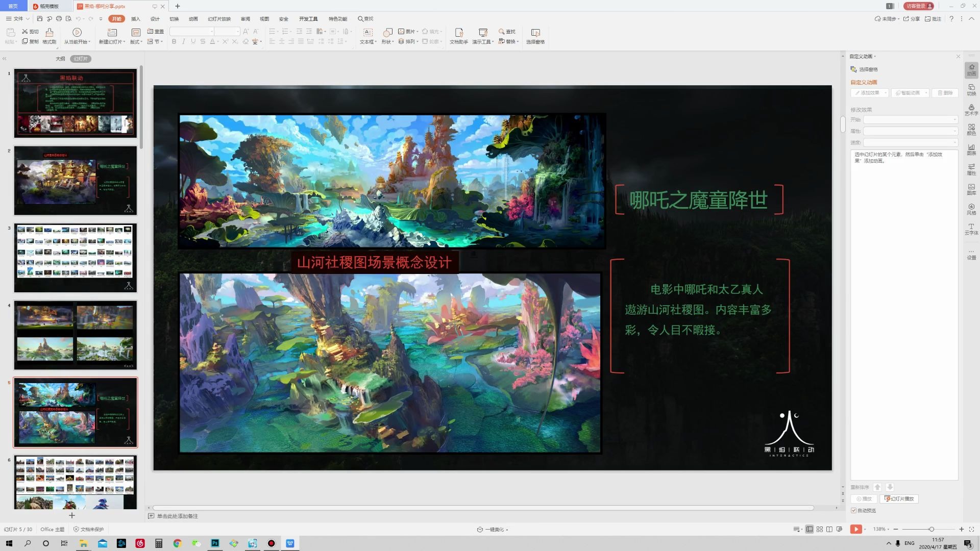Click the 查找 find icon in ribbon
The width and height of the screenshot is (980, 551).
point(507,32)
